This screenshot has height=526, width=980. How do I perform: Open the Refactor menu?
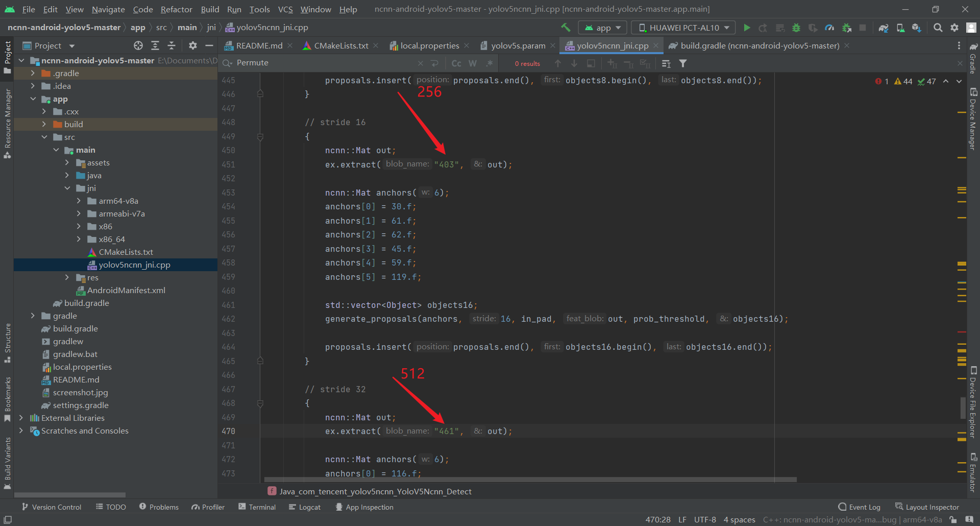(x=176, y=9)
